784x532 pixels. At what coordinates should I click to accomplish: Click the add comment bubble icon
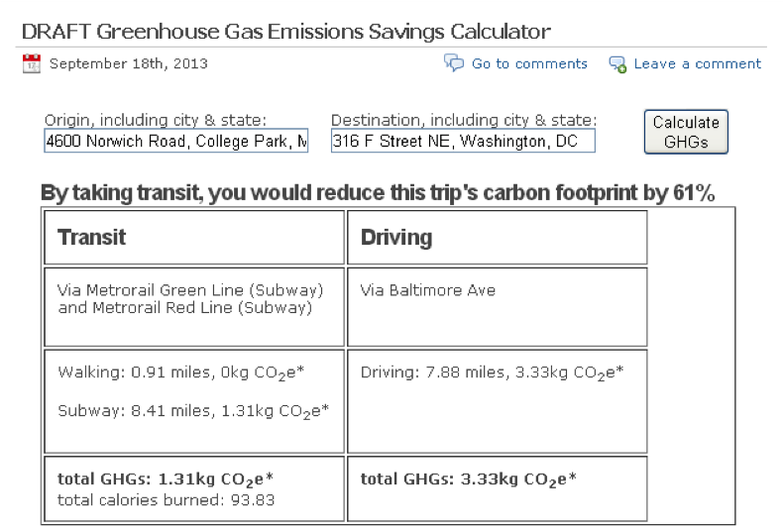(x=617, y=64)
